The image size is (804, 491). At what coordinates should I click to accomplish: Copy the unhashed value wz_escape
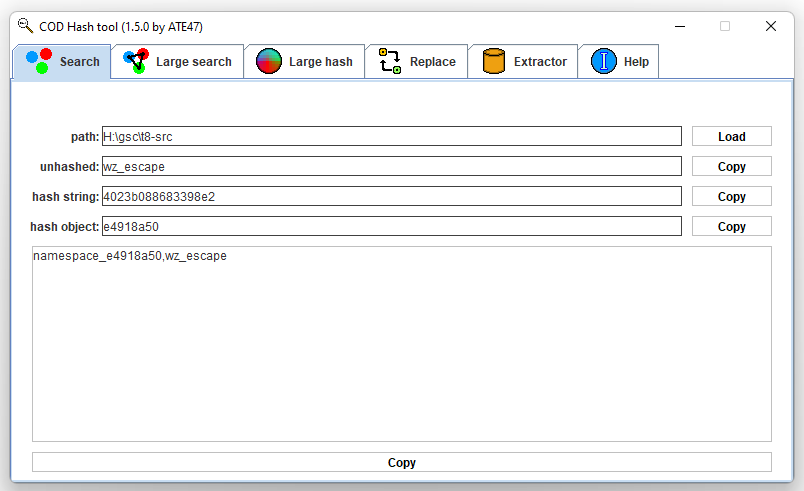731,166
